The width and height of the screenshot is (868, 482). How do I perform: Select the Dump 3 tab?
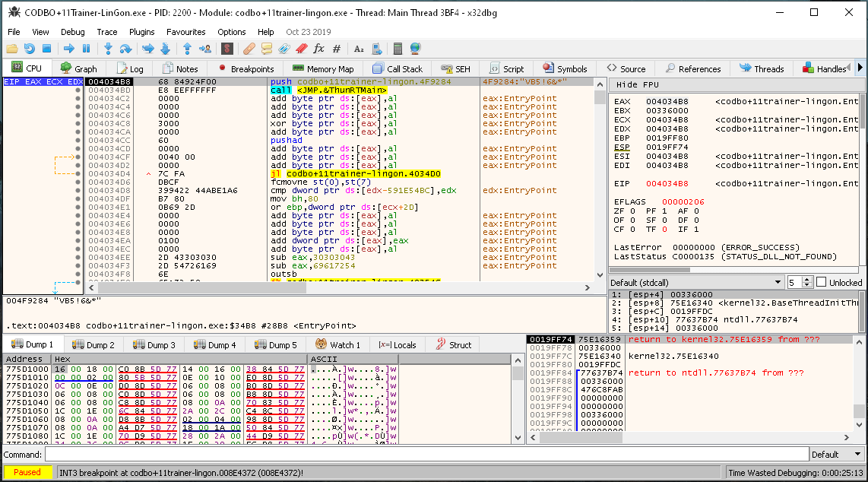[x=154, y=344]
